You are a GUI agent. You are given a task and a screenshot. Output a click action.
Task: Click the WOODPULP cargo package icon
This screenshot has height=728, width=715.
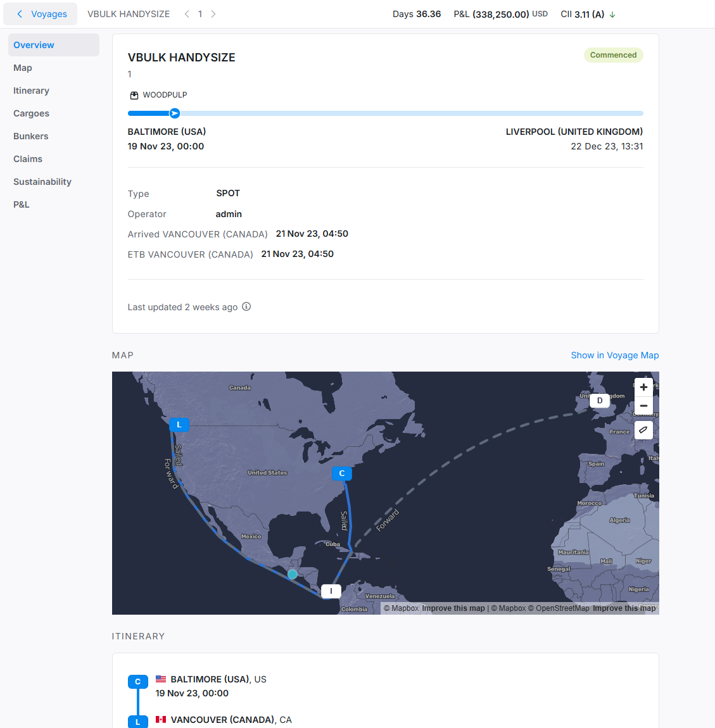134,95
